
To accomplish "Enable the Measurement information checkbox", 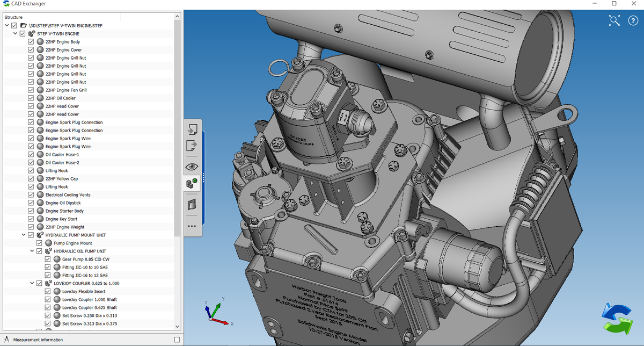I will (177, 340).
